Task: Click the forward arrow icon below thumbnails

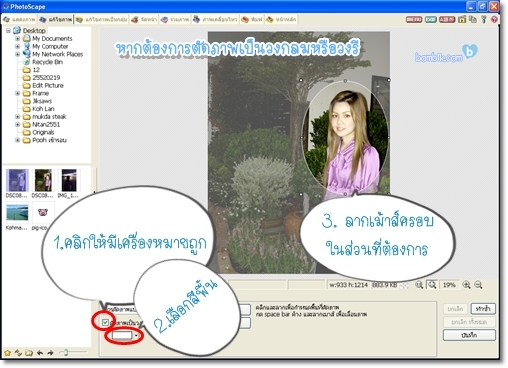Action: [50, 353]
